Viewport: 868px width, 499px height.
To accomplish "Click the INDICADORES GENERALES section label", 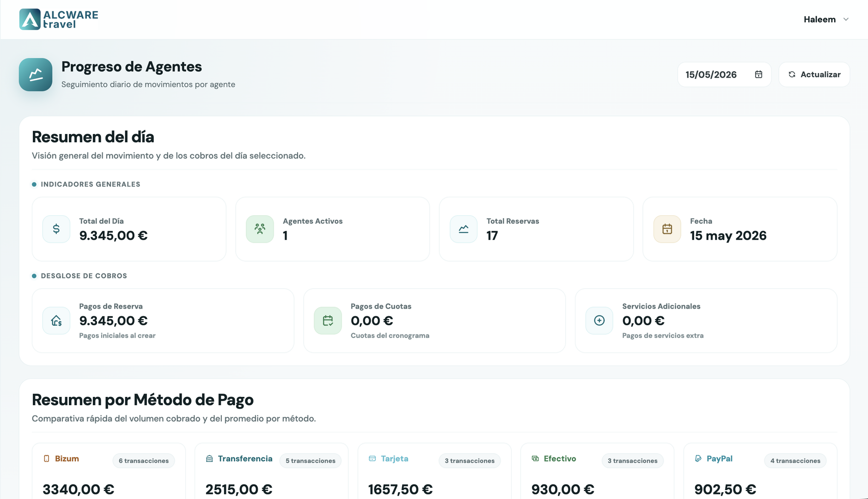I will coord(91,184).
